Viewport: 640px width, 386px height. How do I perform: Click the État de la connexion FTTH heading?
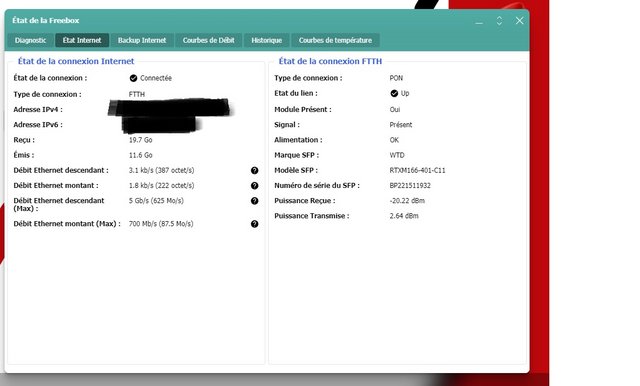click(330, 61)
